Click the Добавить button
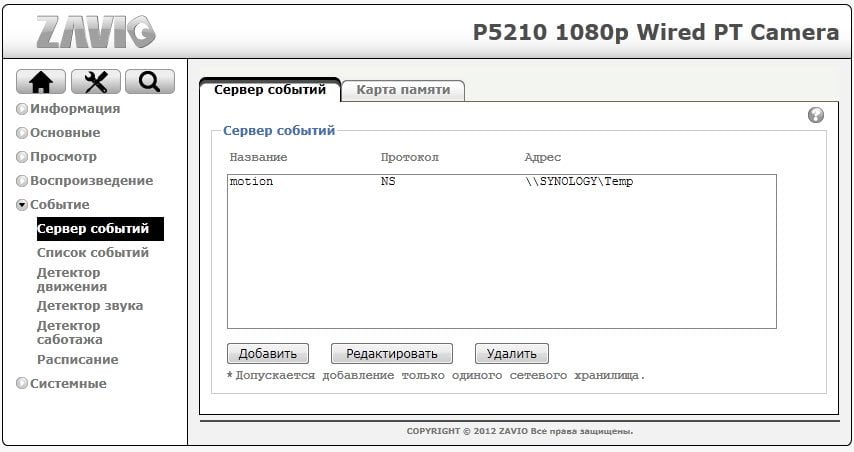 pos(268,353)
